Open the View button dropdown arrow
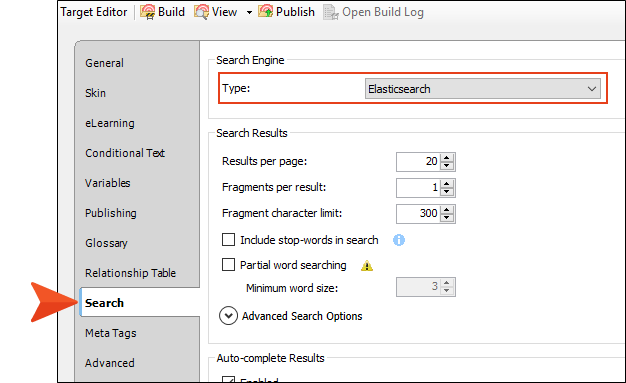The image size is (626, 383). point(249,12)
